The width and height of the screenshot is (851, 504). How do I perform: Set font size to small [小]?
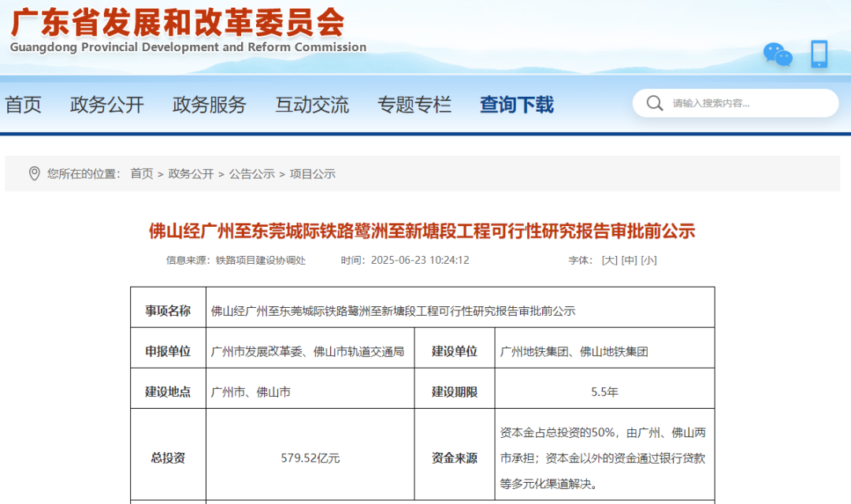(x=648, y=261)
